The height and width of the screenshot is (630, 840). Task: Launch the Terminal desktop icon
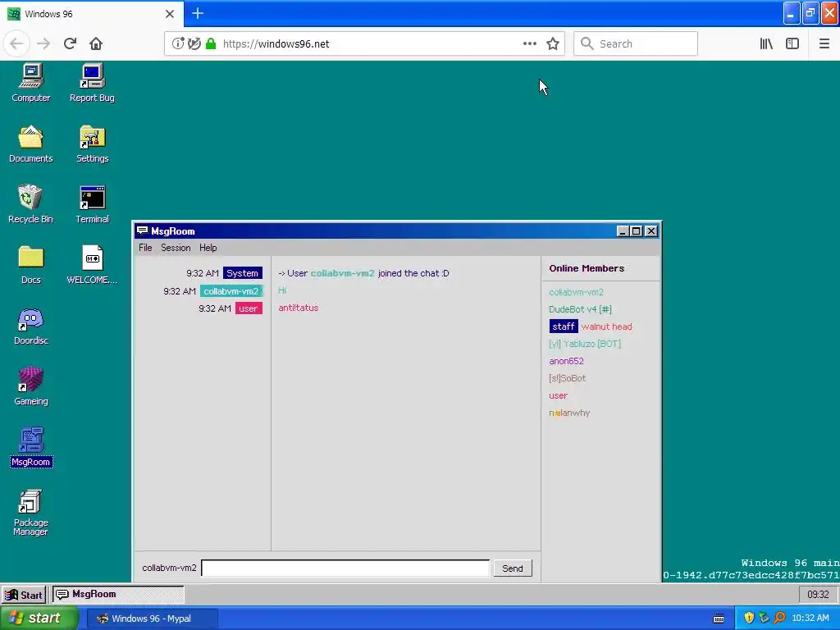pos(92,204)
